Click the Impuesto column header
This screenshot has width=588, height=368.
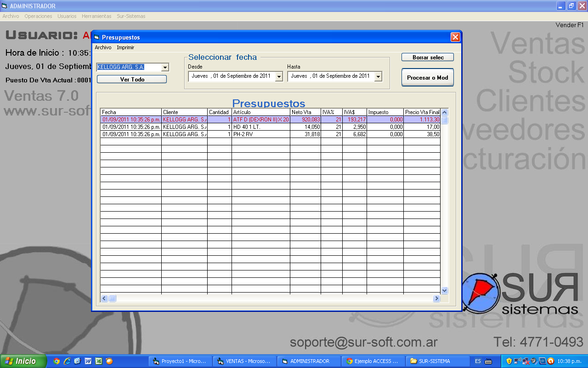click(385, 112)
